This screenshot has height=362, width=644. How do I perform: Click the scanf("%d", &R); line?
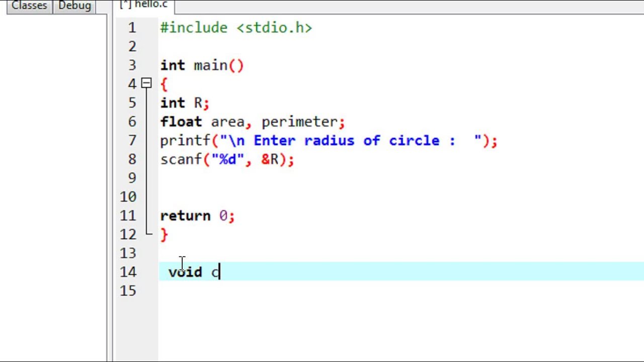[227, 159]
